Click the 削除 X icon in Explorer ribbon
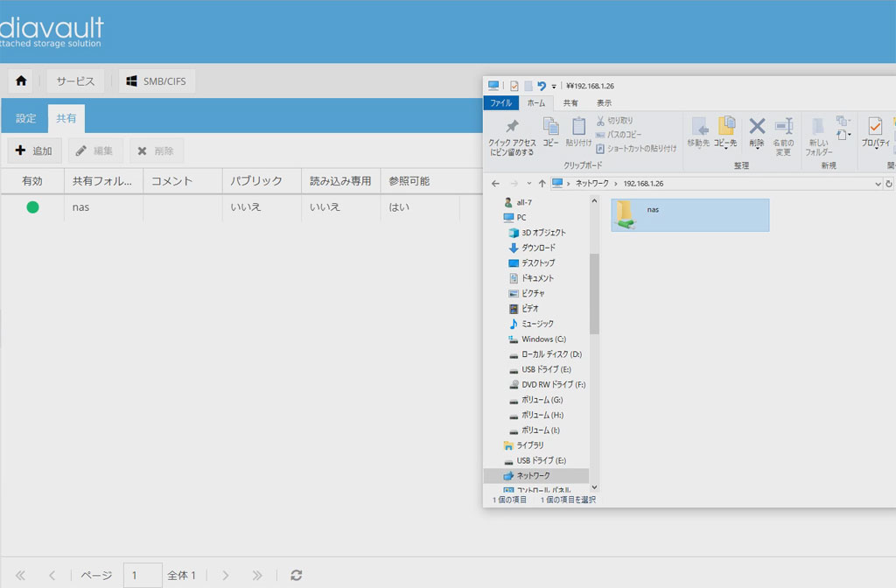The image size is (896, 588). (757, 128)
